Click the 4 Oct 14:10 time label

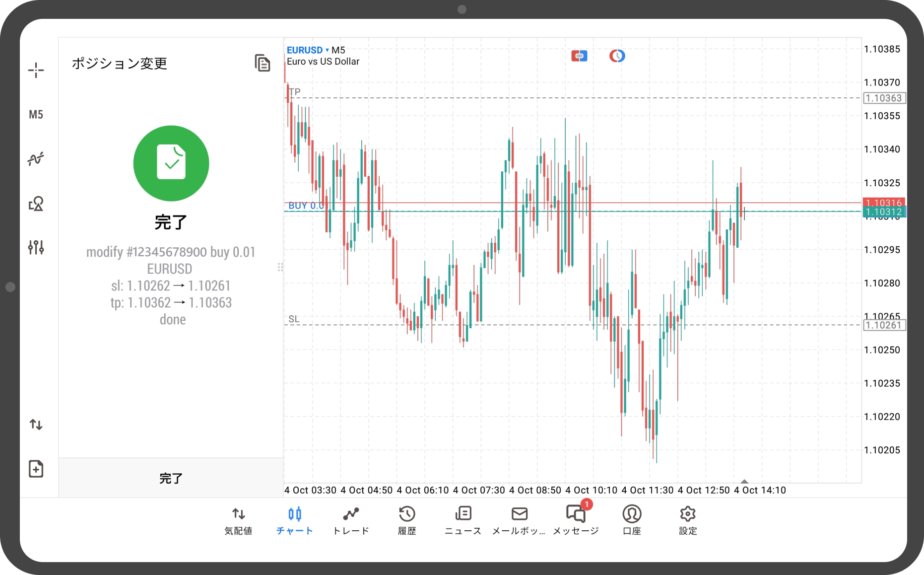760,490
